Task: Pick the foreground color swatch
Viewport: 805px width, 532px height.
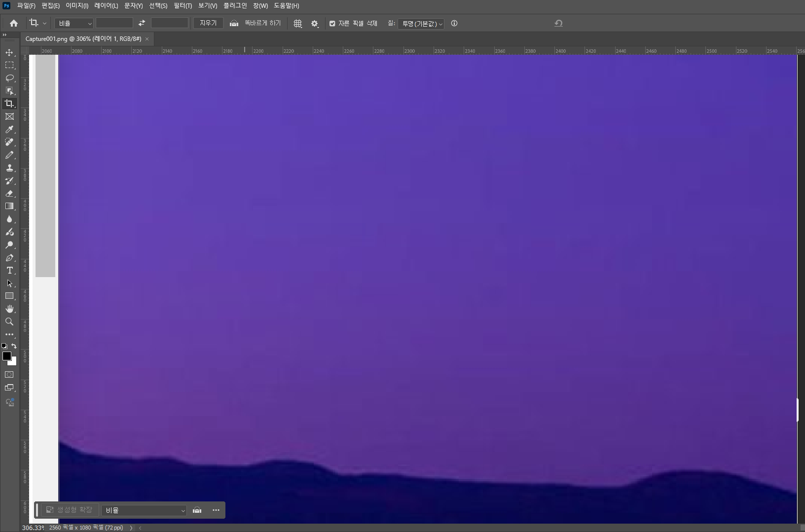Action: (x=7, y=356)
